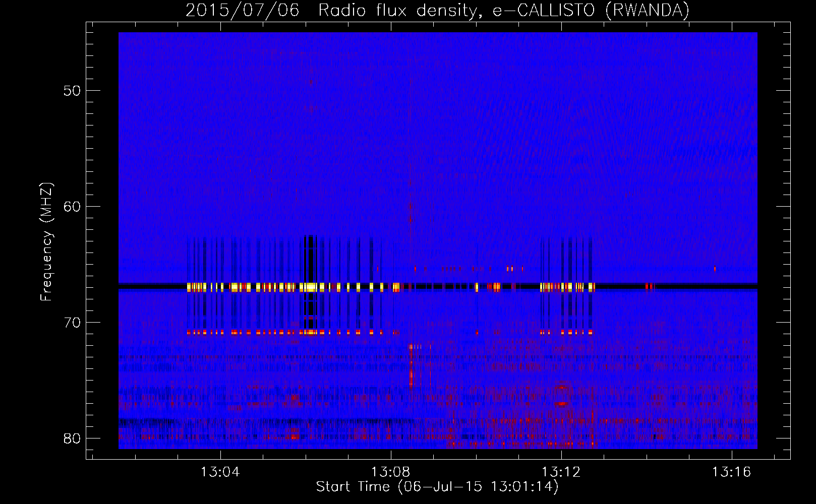The width and height of the screenshot is (816, 504).
Task: Click the 80 frequency tick label
Action: click(72, 438)
